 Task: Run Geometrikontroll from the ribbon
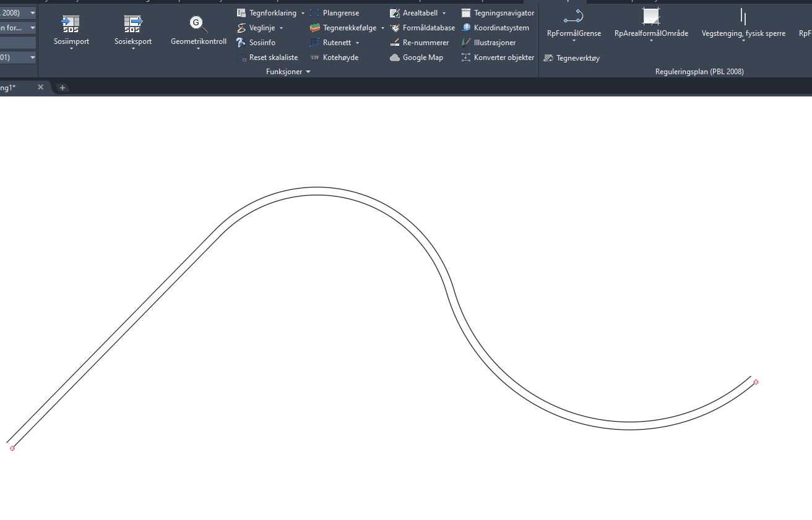pyautogui.click(x=198, y=24)
